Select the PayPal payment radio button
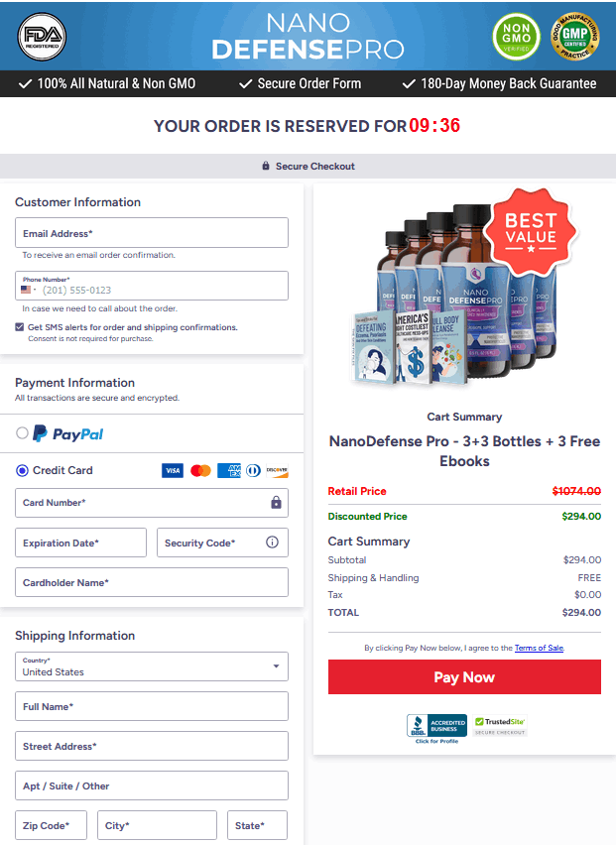This screenshot has width=616, height=845. [22, 432]
